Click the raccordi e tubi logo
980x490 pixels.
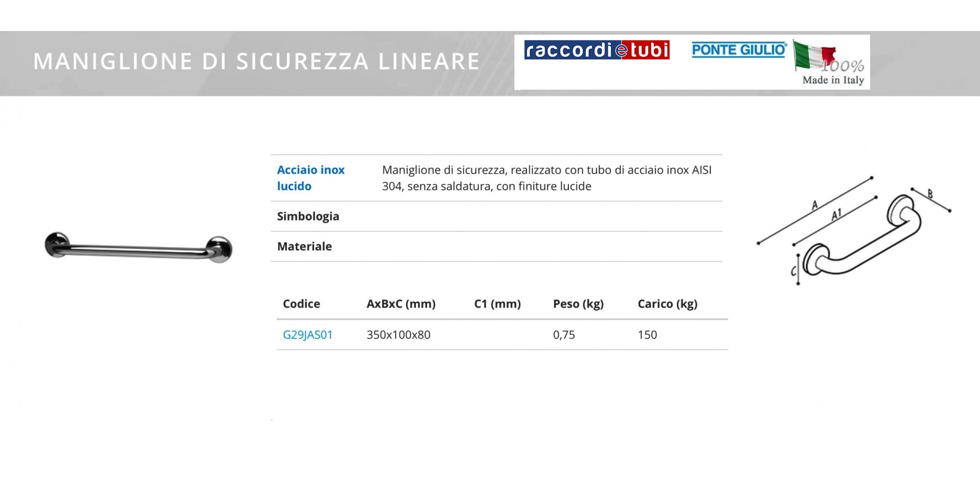pos(597,50)
